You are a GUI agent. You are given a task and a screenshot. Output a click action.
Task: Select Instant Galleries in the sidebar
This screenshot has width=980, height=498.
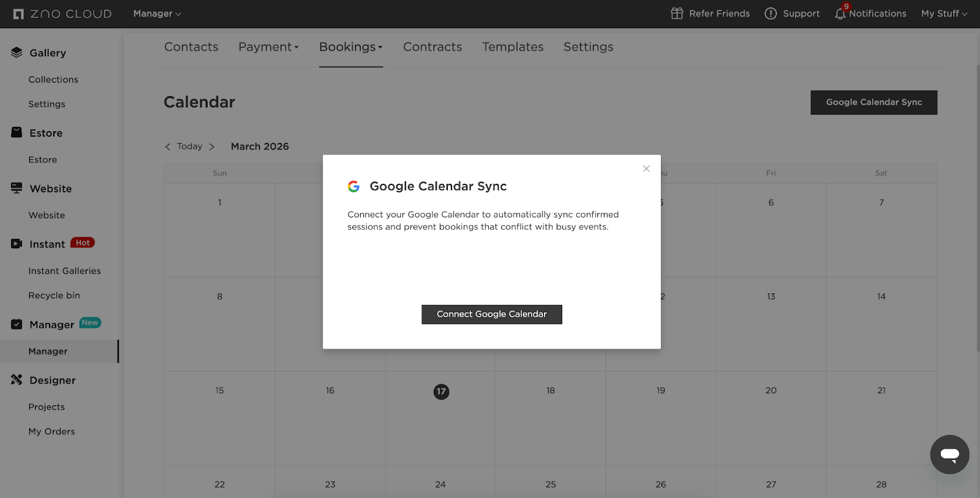click(64, 271)
